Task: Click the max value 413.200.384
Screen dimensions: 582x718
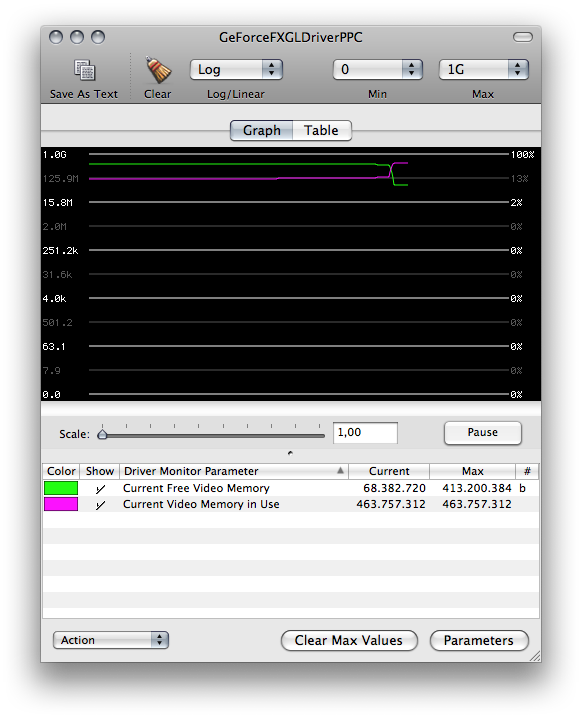Action: coord(477,488)
